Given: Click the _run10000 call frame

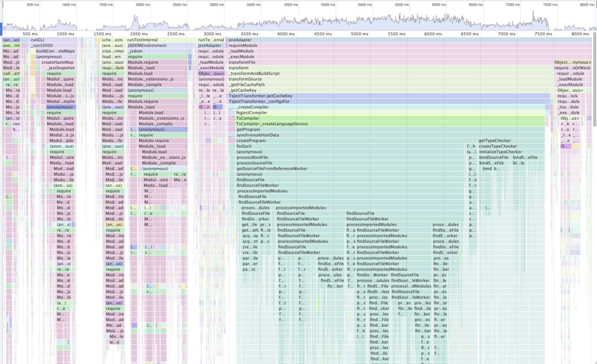Looking at the screenshot, I should tap(53, 45).
